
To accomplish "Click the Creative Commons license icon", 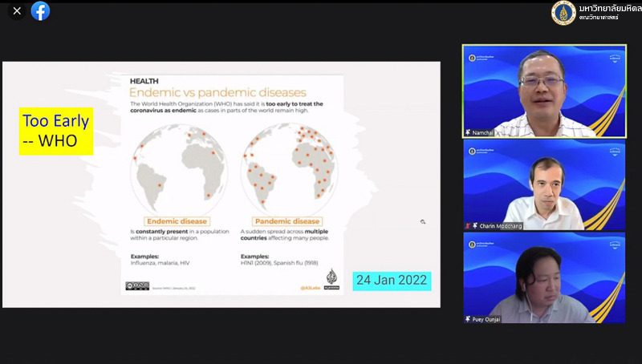I will [x=137, y=285].
